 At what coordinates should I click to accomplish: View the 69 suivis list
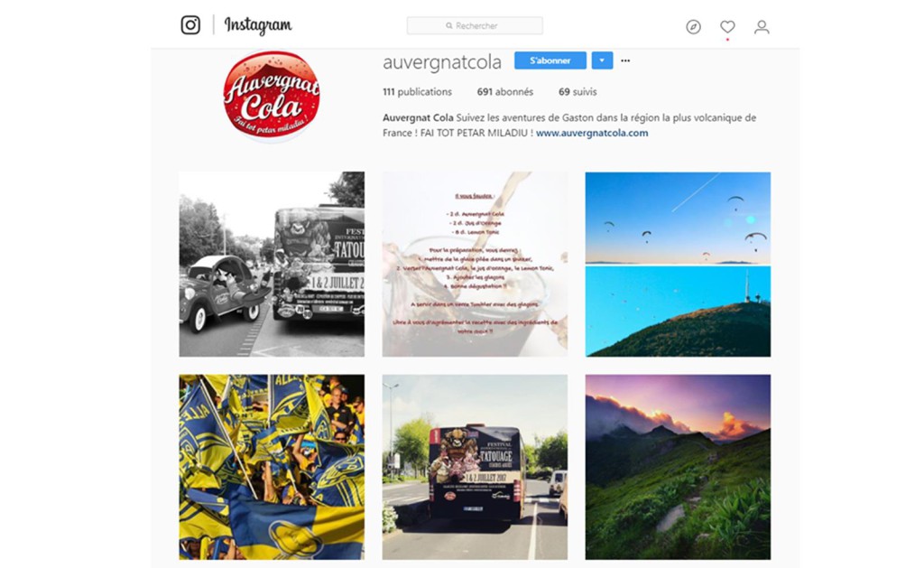coord(577,92)
